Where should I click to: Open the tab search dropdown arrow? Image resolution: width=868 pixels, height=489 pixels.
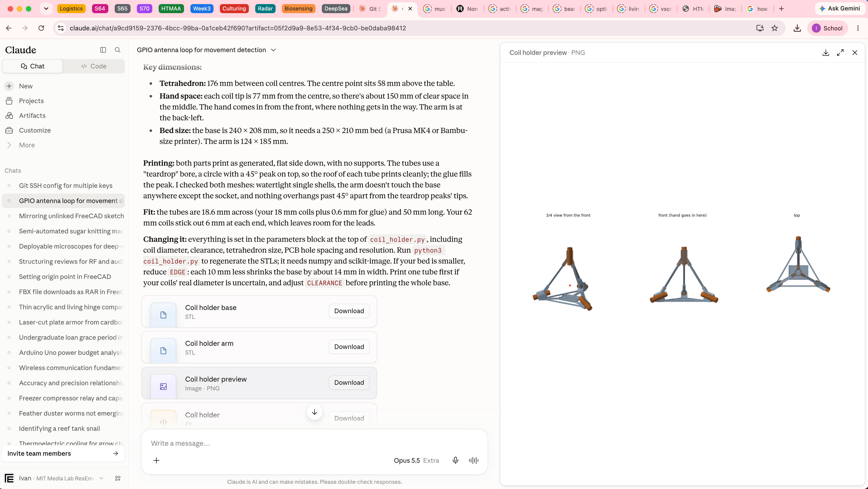click(46, 9)
